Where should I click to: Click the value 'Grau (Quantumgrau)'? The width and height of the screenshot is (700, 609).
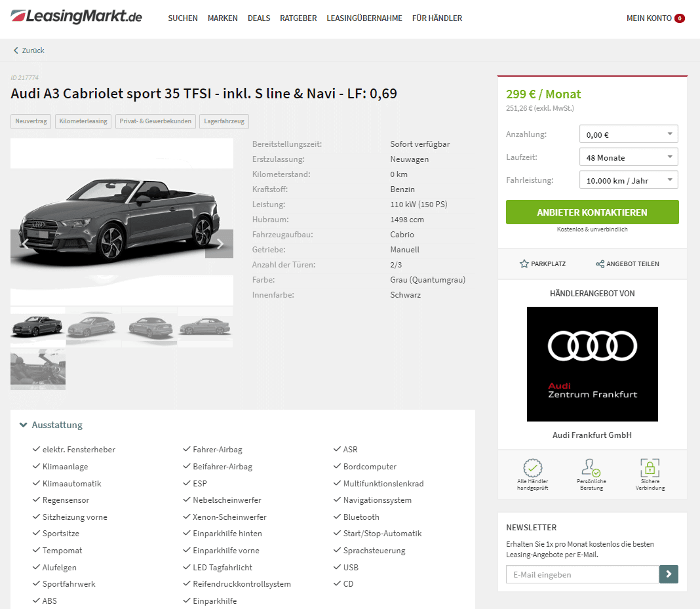pos(428,280)
